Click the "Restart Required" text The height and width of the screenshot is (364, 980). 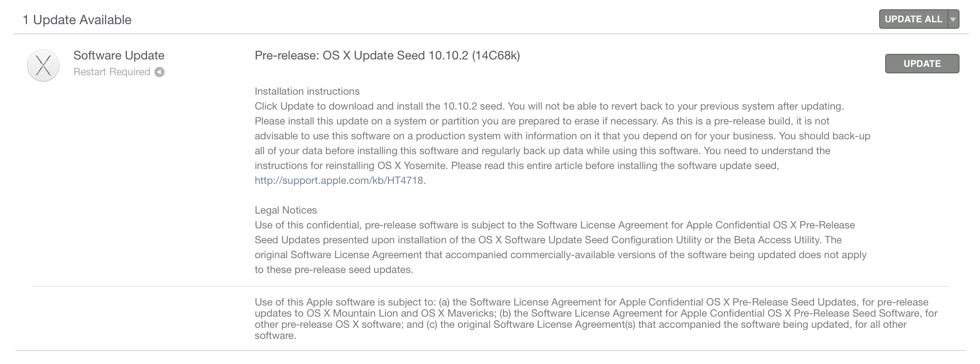[112, 72]
